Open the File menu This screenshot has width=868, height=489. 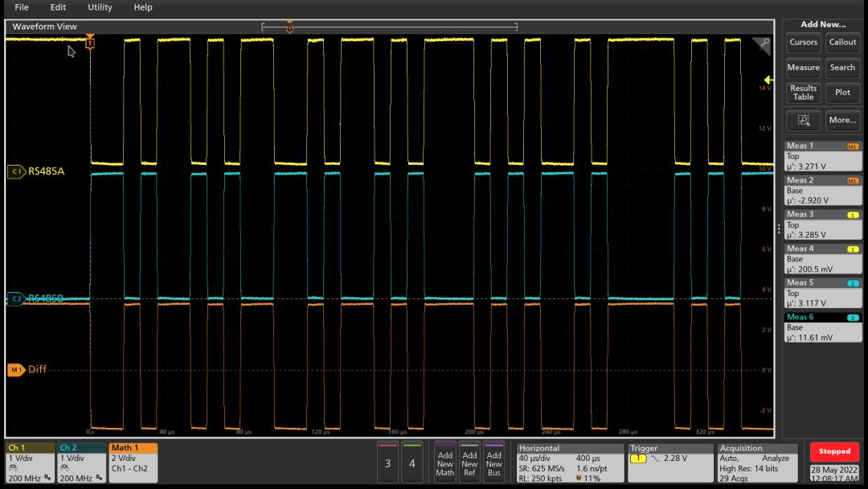coord(22,7)
